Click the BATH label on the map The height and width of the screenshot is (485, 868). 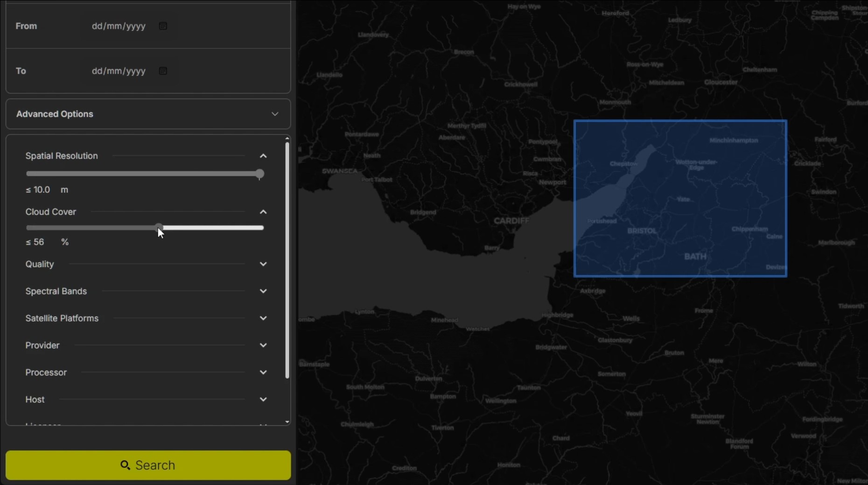[695, 256]
